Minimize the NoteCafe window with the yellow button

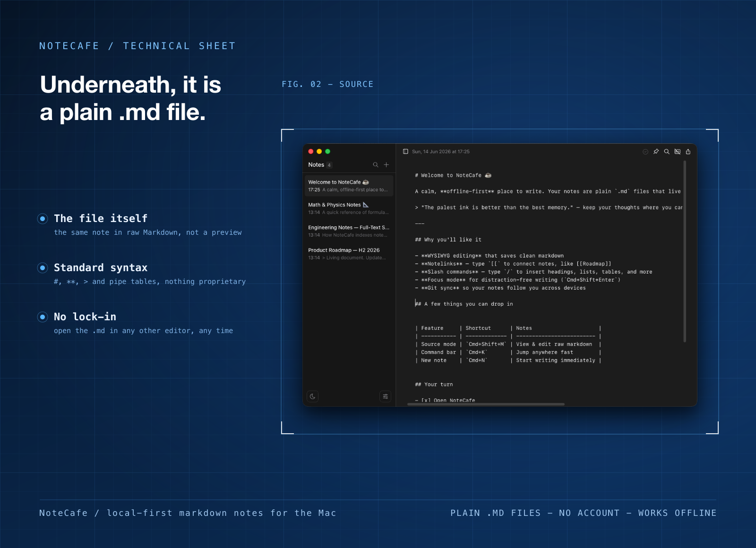click(319, 152)
